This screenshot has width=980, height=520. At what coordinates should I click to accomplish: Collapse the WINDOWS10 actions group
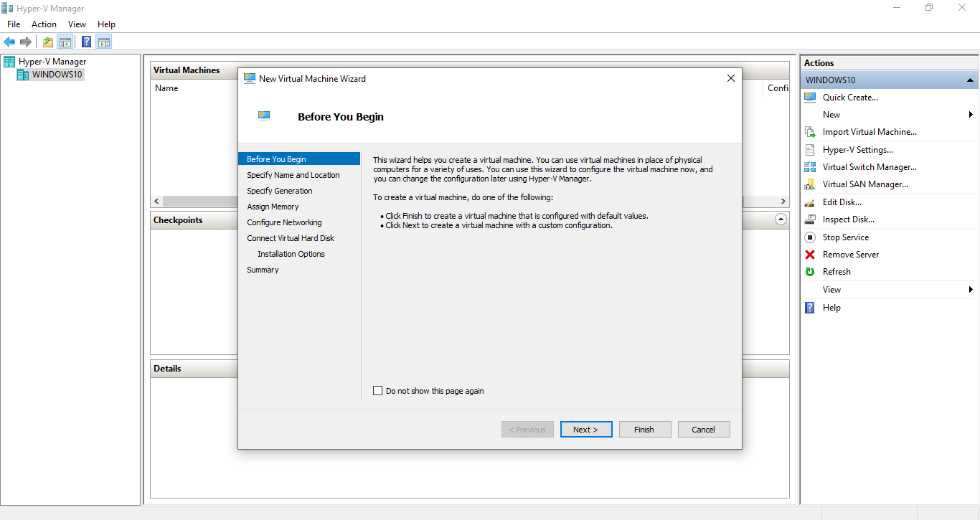[x=970, y=80]
